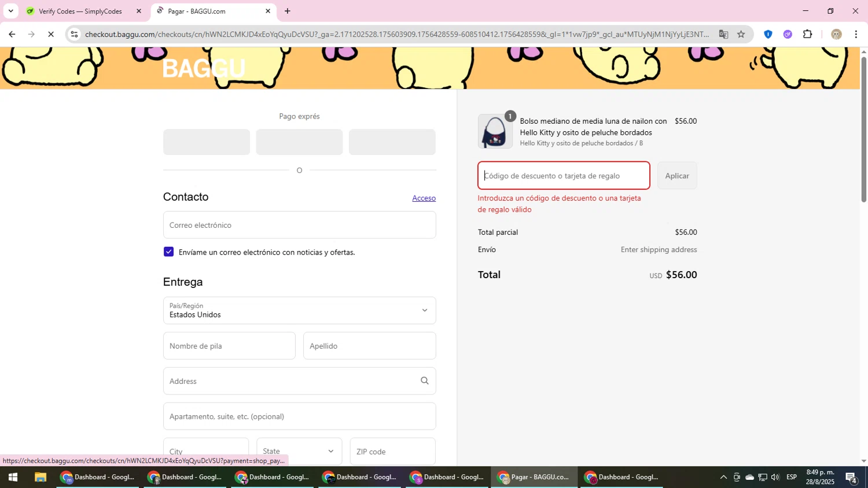
Task: Open the tab search dropdown arrow
Action: coord(10,11)
